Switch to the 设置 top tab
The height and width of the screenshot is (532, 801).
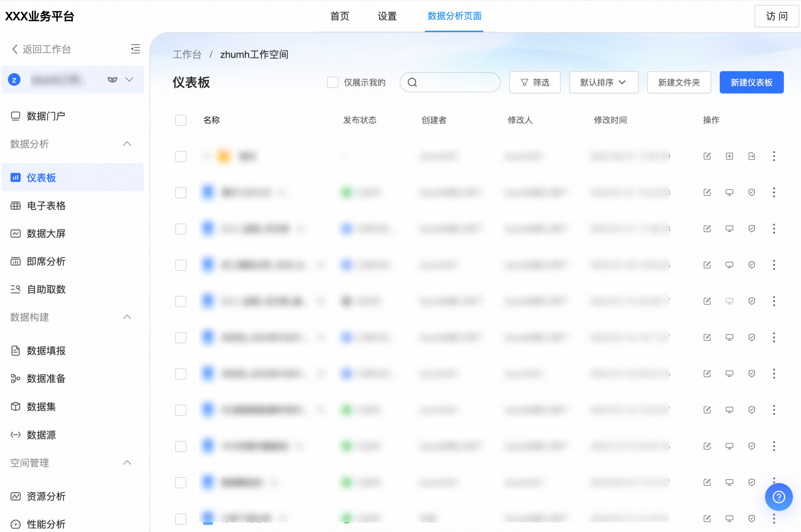(x=387, y=16)
